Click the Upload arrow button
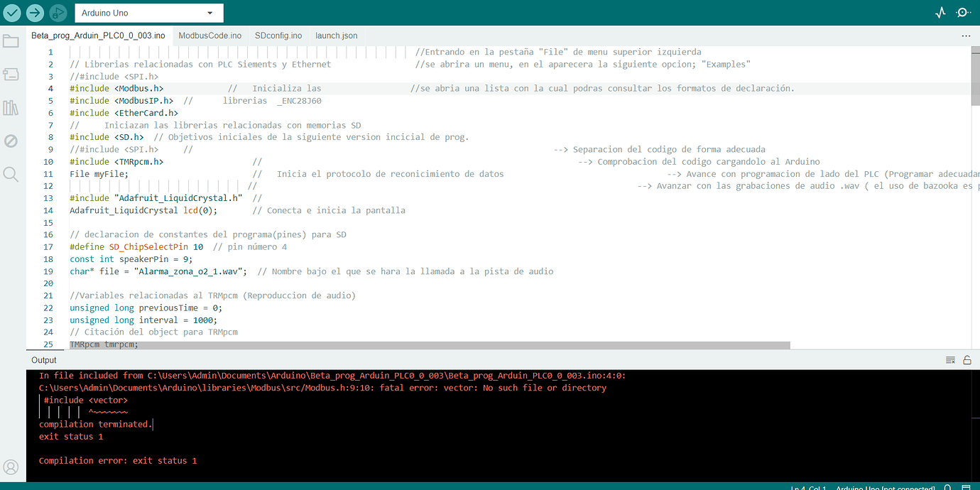The height and width of the screenshot is (490, 980). 35,13
